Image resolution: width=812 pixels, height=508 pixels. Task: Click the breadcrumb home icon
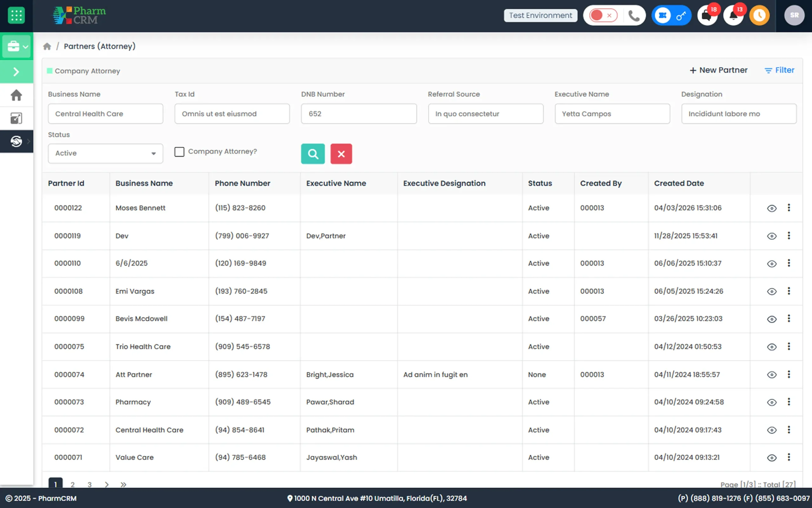pyautogui.click(x=47, y=46)
